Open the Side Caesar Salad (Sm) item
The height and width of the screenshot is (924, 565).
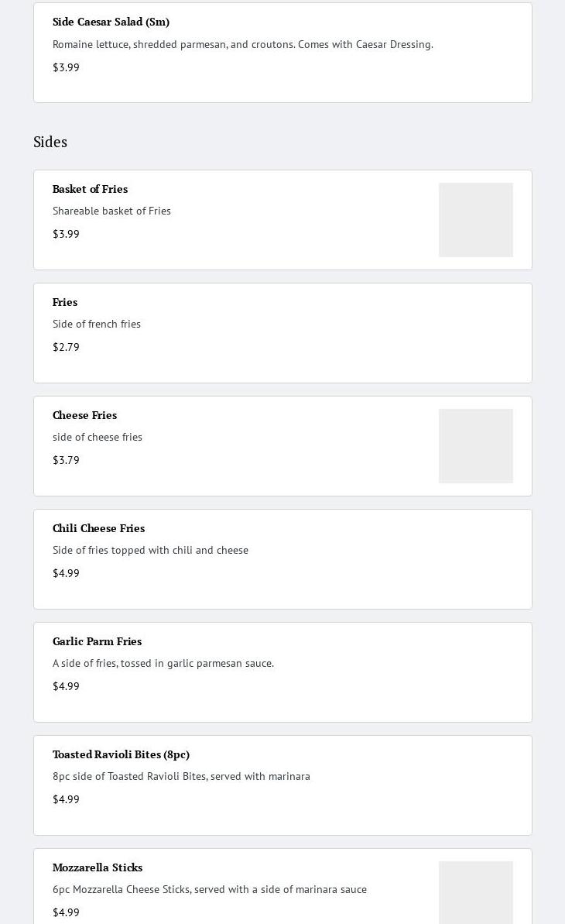111,22
